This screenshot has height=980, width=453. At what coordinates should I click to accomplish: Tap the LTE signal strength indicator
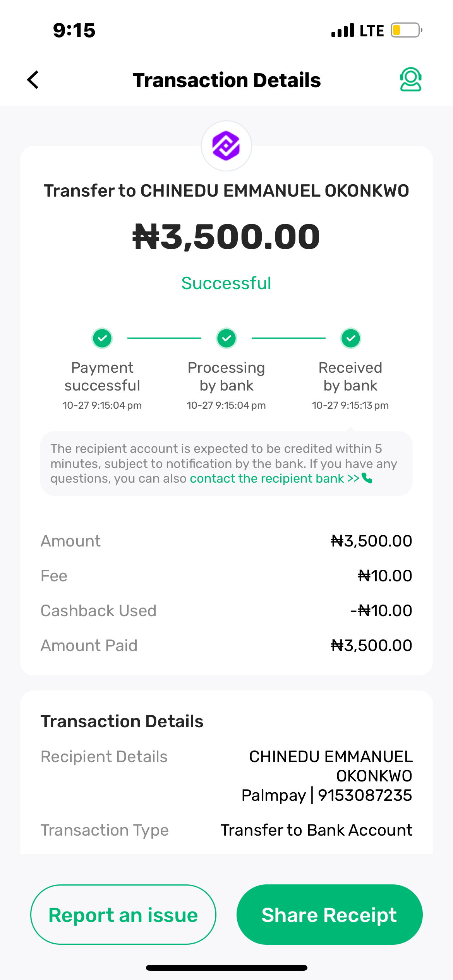[x=343, y=30]
